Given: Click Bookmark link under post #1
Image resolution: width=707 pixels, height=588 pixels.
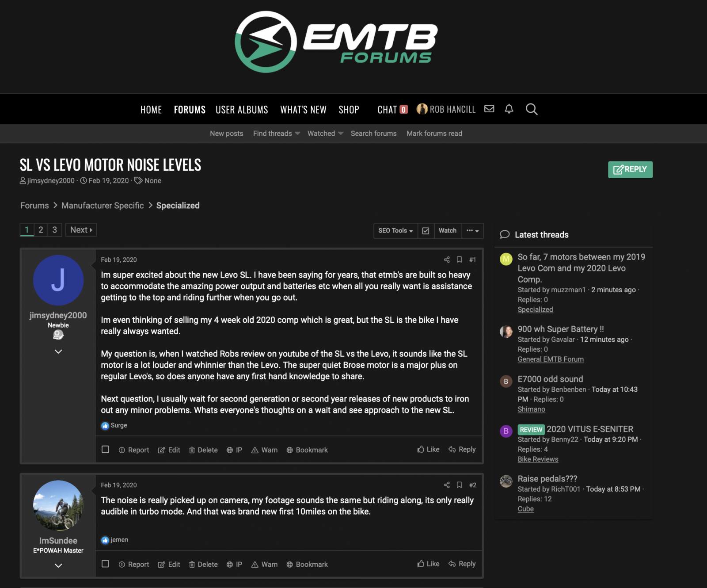Looking at the screenshot, I should (307, 450).
